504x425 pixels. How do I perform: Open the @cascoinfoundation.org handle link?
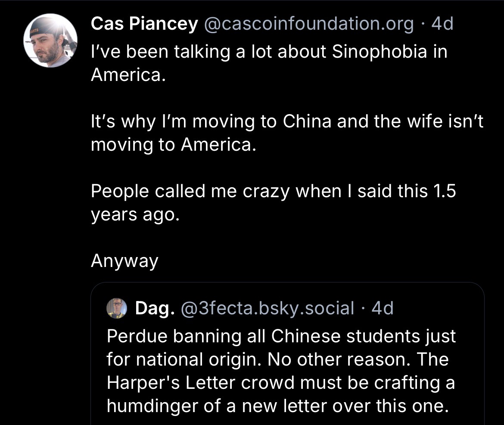click(x=309, y=25)
